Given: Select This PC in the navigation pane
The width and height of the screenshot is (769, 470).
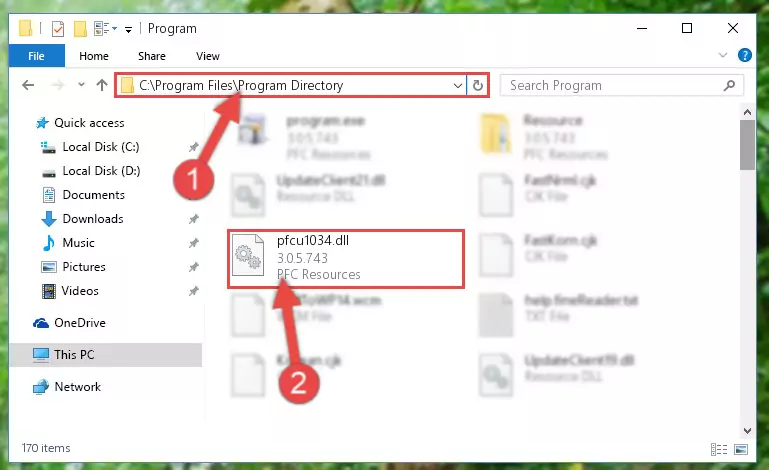Looking at the screenshot, I should 106,355.
